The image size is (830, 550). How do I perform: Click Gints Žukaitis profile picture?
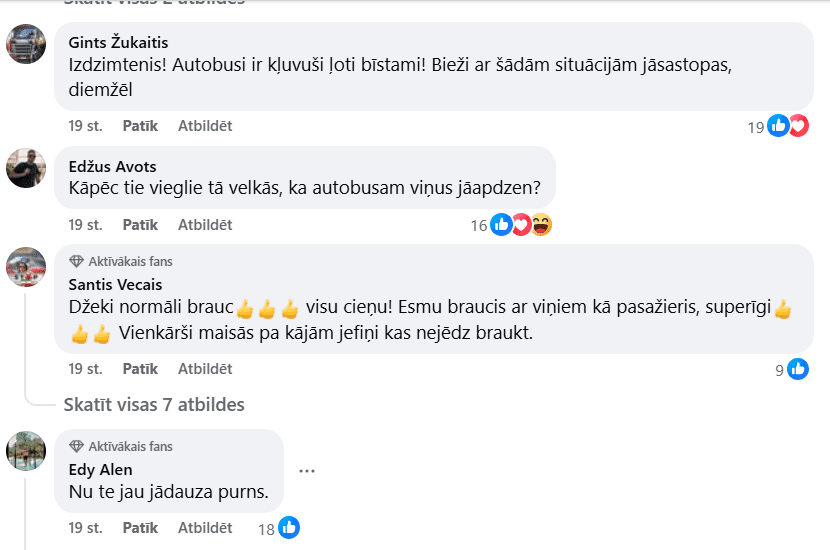[x=26, y=44]
